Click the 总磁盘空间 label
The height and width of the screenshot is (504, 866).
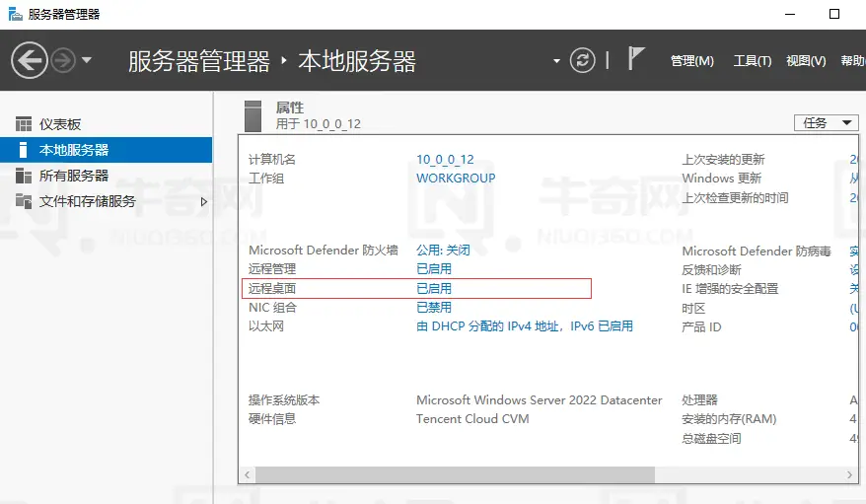(711, 439)
